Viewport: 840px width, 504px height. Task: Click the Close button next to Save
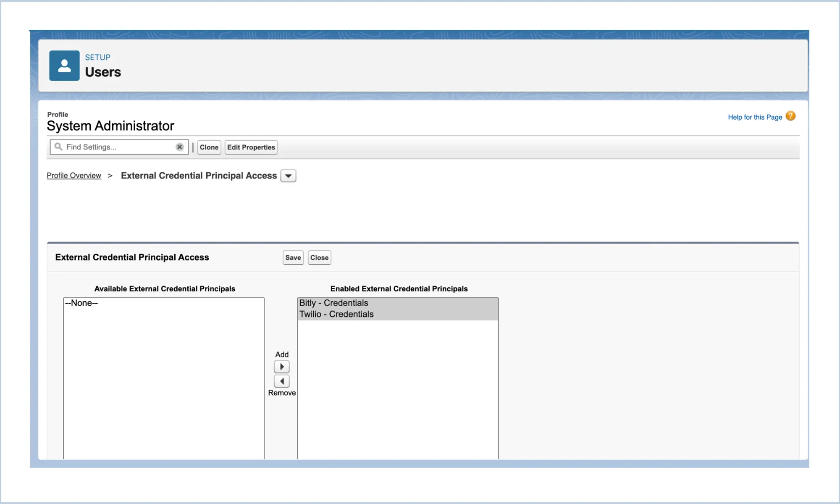coord(319,258)
